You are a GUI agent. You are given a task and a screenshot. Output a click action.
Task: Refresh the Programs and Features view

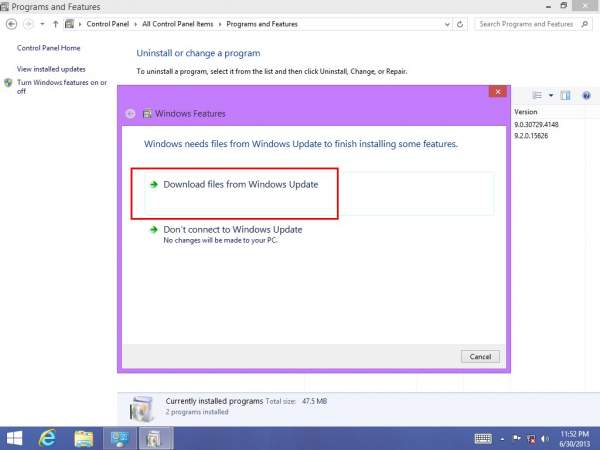point(460,24)
